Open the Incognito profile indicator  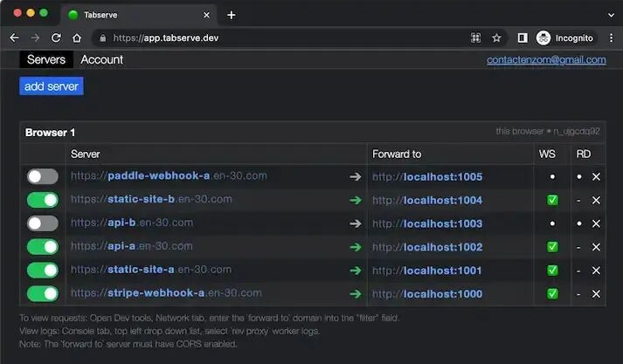click(565, 38)
